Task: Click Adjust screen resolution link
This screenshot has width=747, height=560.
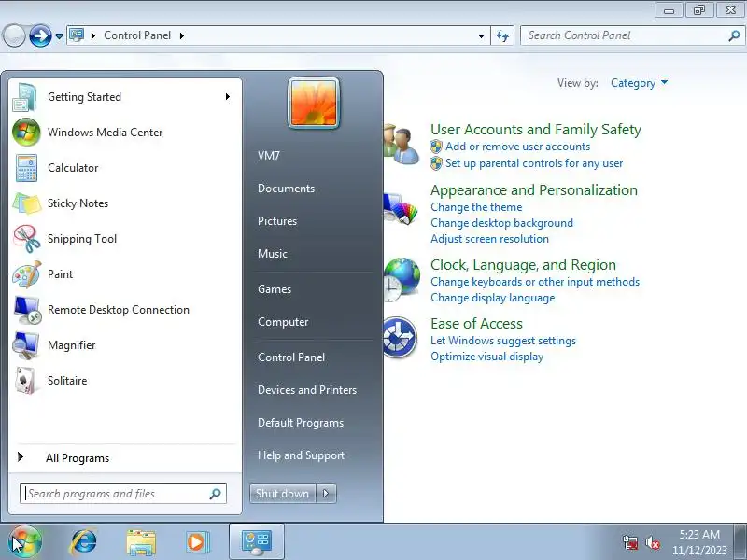Action: point(489,239)
